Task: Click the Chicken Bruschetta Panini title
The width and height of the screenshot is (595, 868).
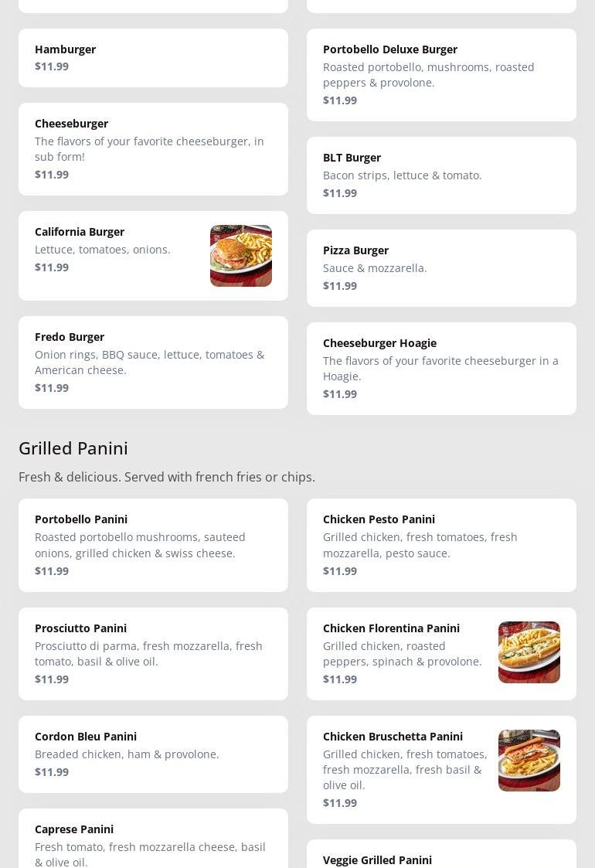Action: tap(393, 737)
